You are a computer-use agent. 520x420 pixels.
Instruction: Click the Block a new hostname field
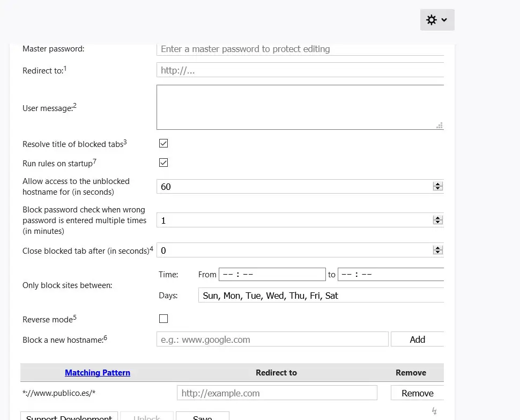[x=272, y=339]
